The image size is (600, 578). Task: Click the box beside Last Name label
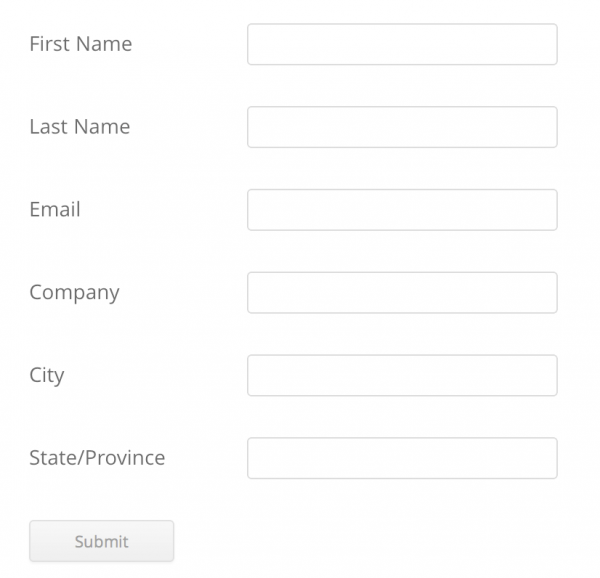[x=402, y=127]
